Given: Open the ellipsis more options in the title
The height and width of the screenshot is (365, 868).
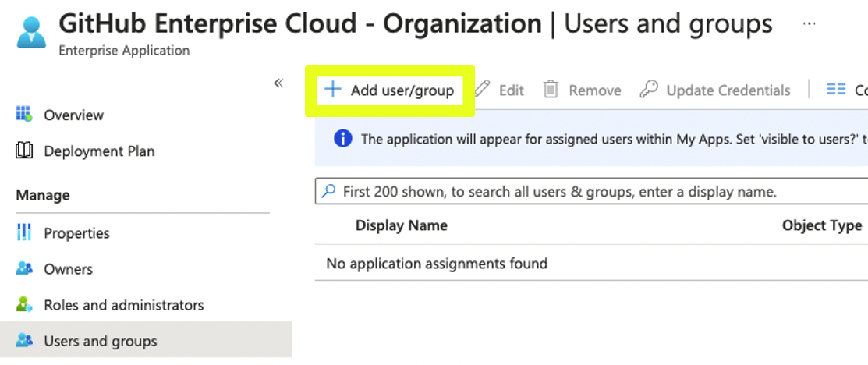Looking at the screenshot, I should click(x=810, y=24).
